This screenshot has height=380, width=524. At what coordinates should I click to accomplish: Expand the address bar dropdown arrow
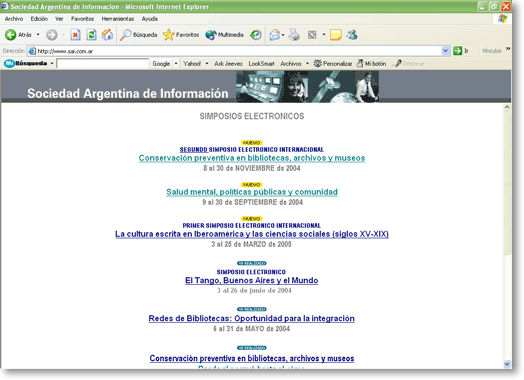tap(445, 51)
